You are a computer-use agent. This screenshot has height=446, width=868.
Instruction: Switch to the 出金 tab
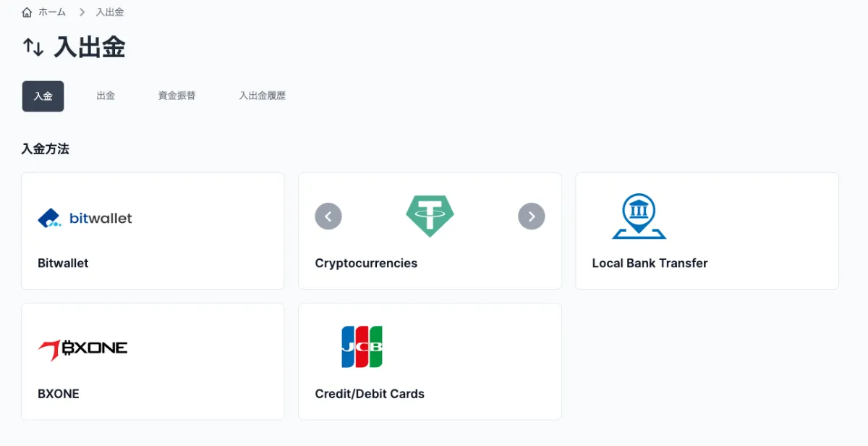tap(106, 95)
